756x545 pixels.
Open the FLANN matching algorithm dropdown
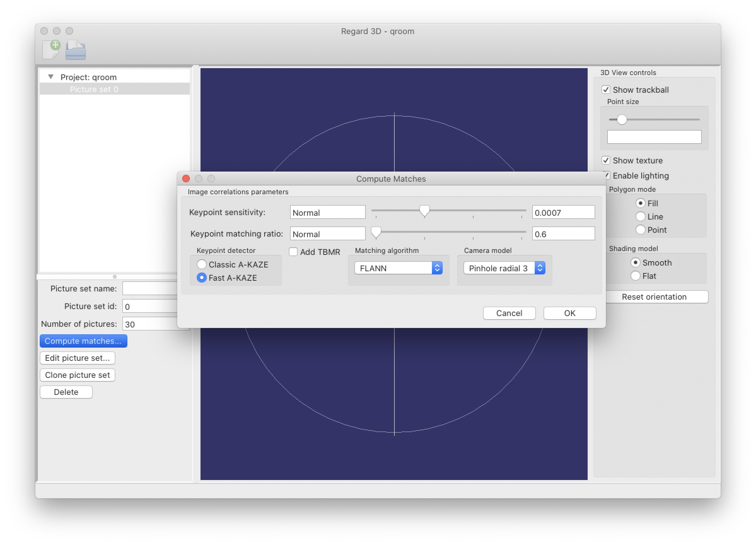coord(398,268)
